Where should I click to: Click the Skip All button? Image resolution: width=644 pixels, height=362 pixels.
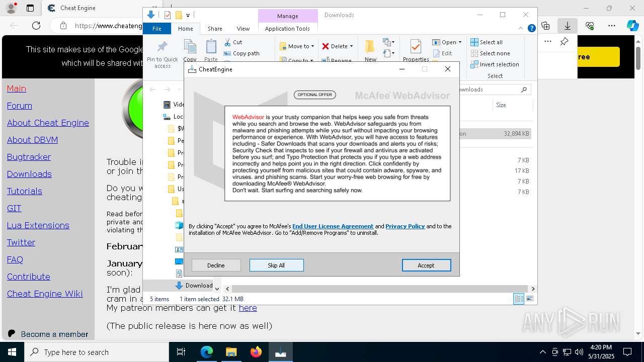pyautogui.click(x=276, y=265)
